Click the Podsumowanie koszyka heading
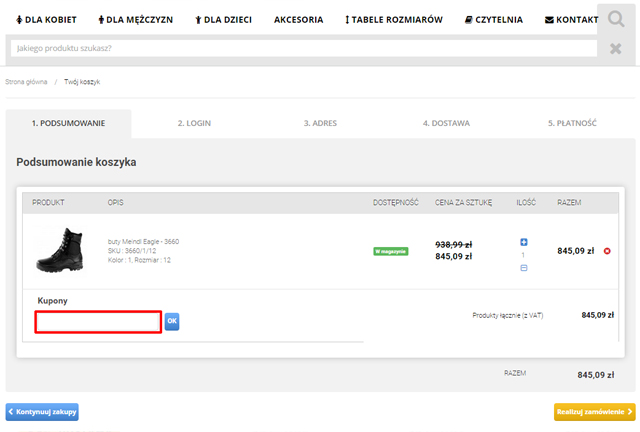Screen dimensions: 640x432 [76, 162]
